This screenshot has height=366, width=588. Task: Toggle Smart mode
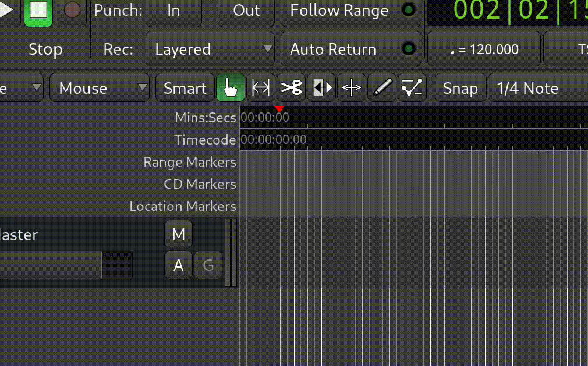(185, 89)
